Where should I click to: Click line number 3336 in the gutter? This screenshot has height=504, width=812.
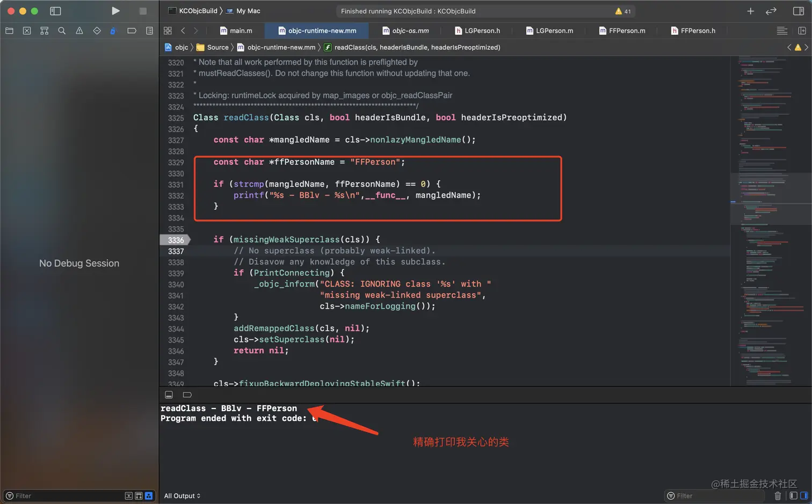176,240
